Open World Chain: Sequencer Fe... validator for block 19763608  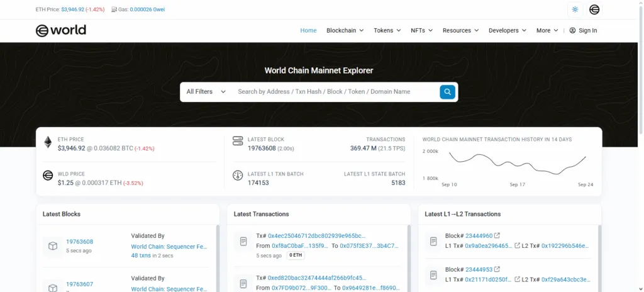point(169,247)
